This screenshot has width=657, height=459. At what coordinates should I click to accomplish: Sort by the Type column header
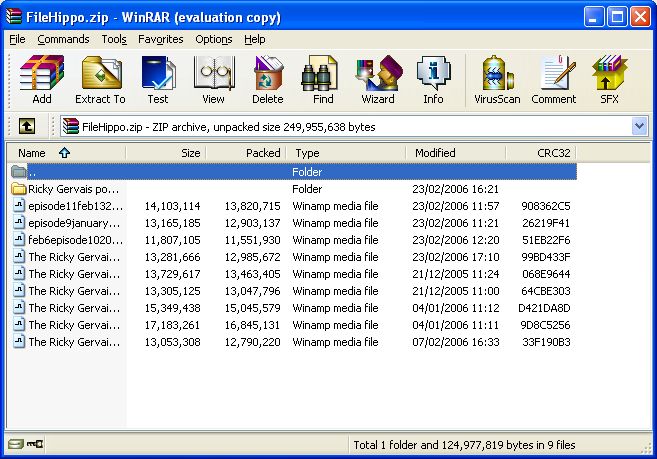[346, 153]
